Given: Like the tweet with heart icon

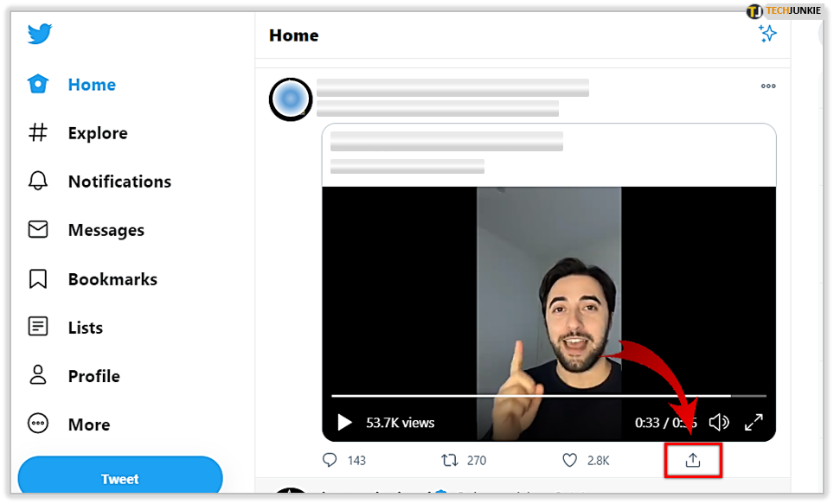Looking at the screenshot, I should click(x=569, y=460).
